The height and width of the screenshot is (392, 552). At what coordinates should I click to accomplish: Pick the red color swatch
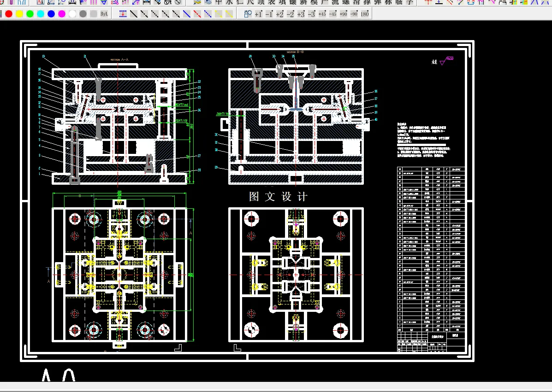click(x=9, y=14)
